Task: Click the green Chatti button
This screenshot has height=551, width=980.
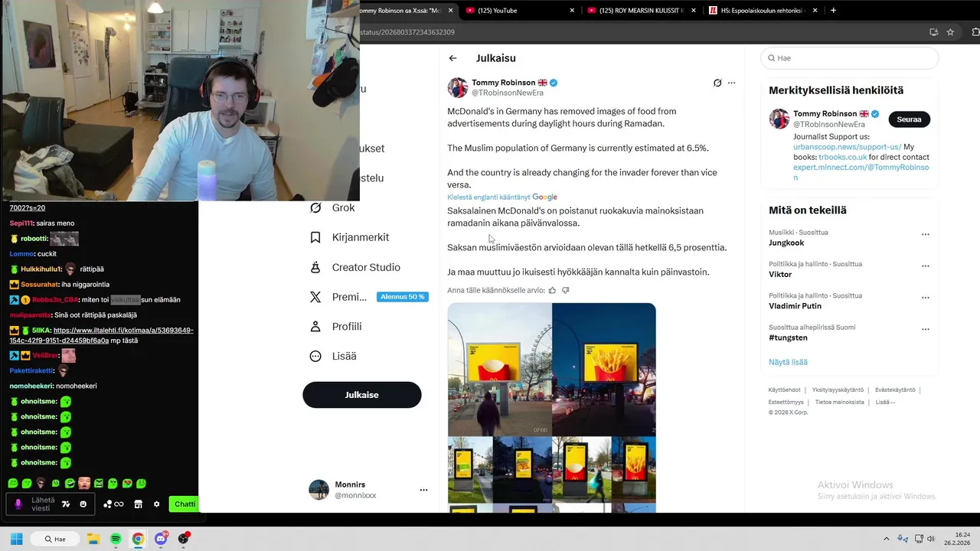Action: pos(185,504)
